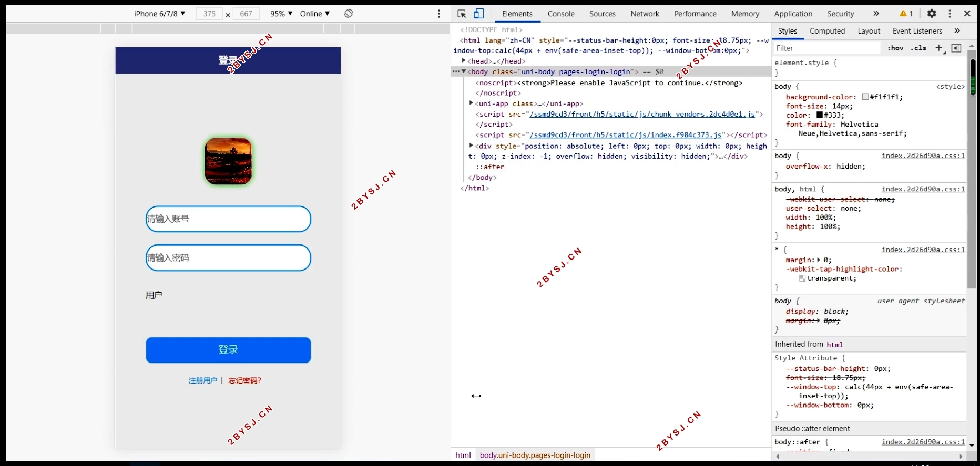Screen dimensions: 980x466
Task: Show more Styles pane tabs chevron
Action: pyautogui.click(x=957, y=31)
